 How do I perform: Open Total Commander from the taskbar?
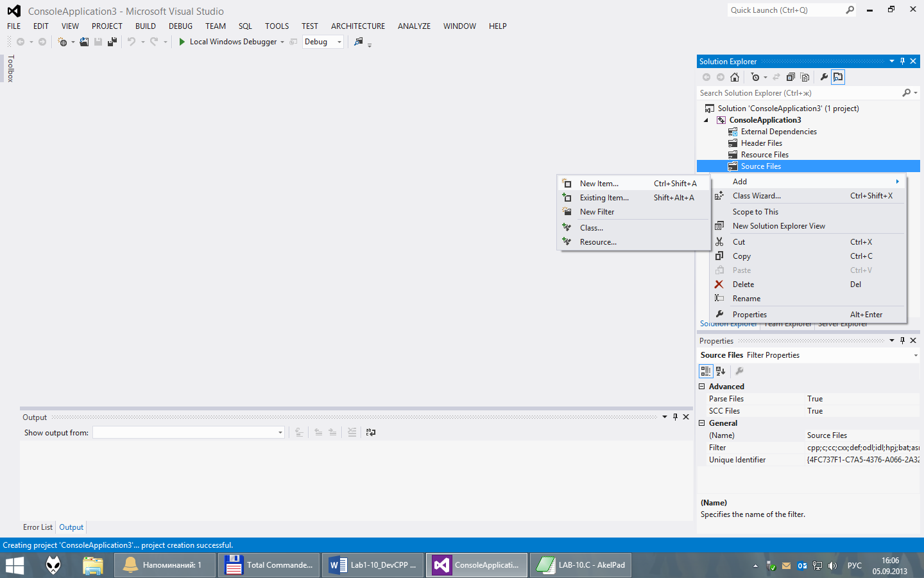click(269, 565)
